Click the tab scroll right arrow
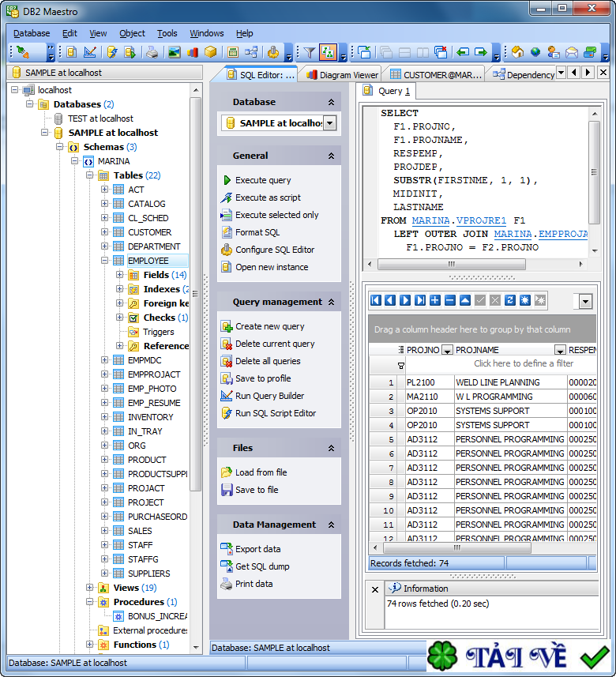 [588, 73]
